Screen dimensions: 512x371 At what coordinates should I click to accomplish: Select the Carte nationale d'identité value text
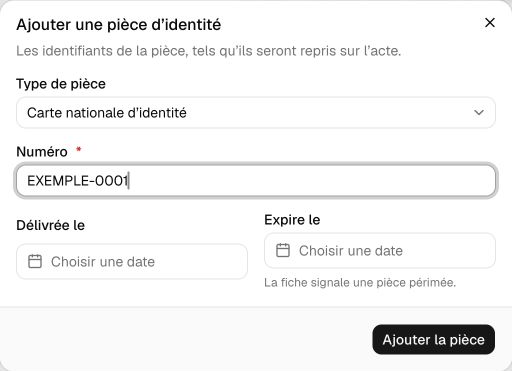(x=107, y=113)
